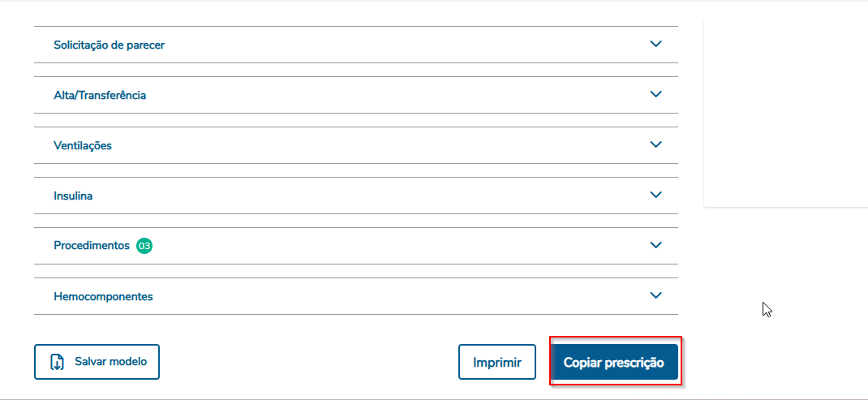Open the Procedimentos section by its title
Viewport: 868px width, 400px height.
pos(92,246)
